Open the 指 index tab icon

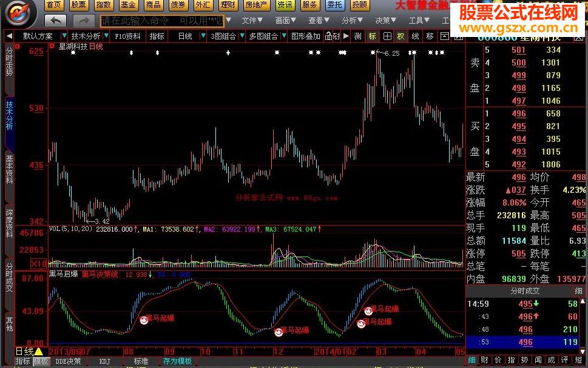(511, 360)
